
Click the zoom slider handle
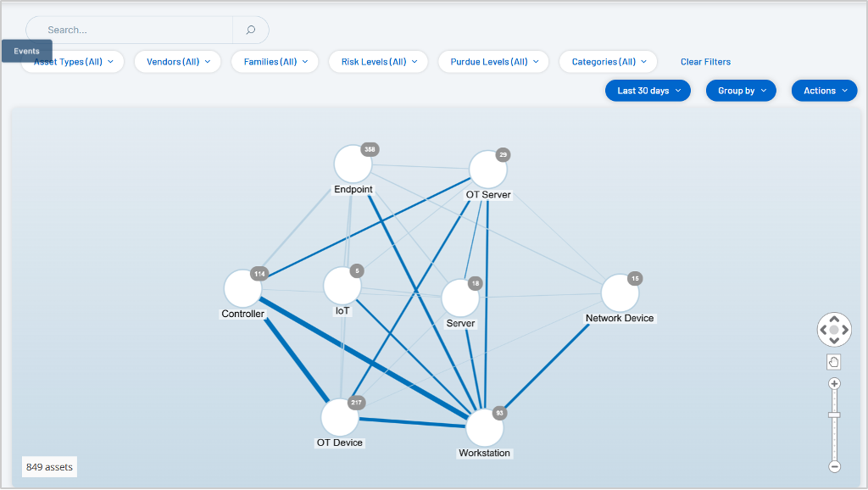(834, 415)
